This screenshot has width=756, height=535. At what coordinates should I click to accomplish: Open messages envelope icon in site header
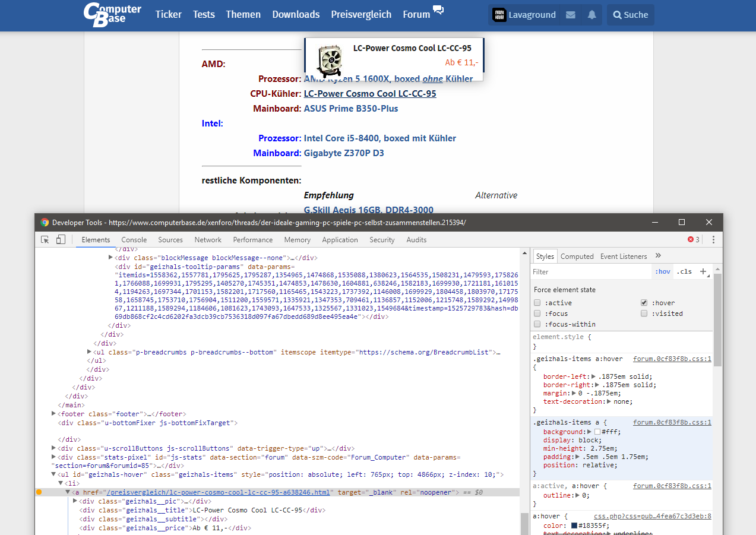[571, 15]
